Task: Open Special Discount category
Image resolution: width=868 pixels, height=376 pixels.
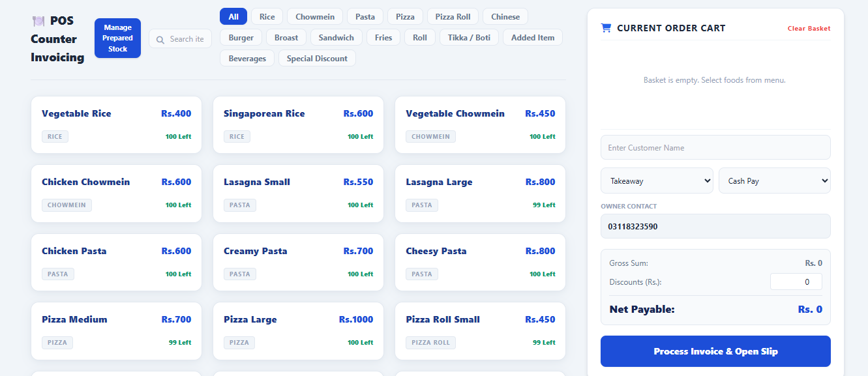Action: 317,58
